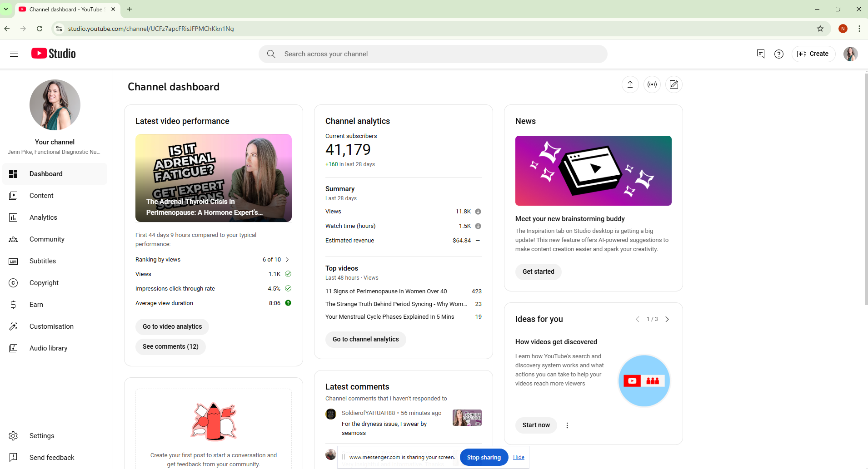This screenshot has width=868, height=469.
Task: Open the hamburger navigation menu
Action: click(x=14, y=54)
